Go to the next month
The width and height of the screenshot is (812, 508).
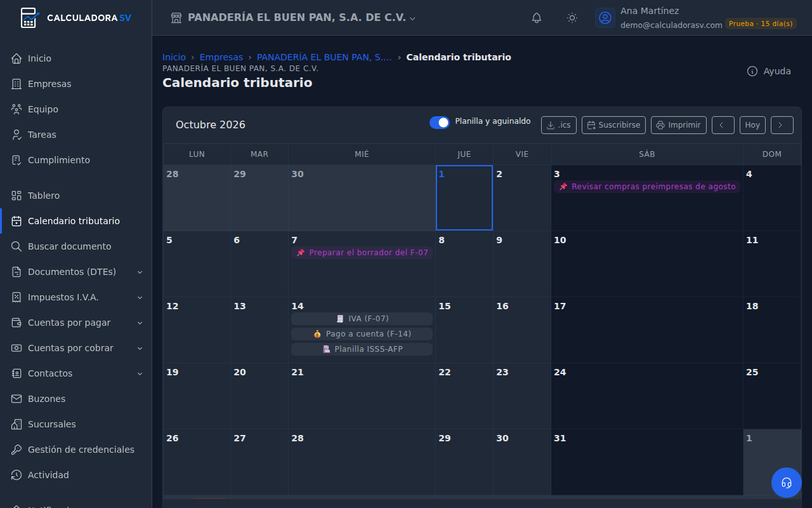click(782, 125)
